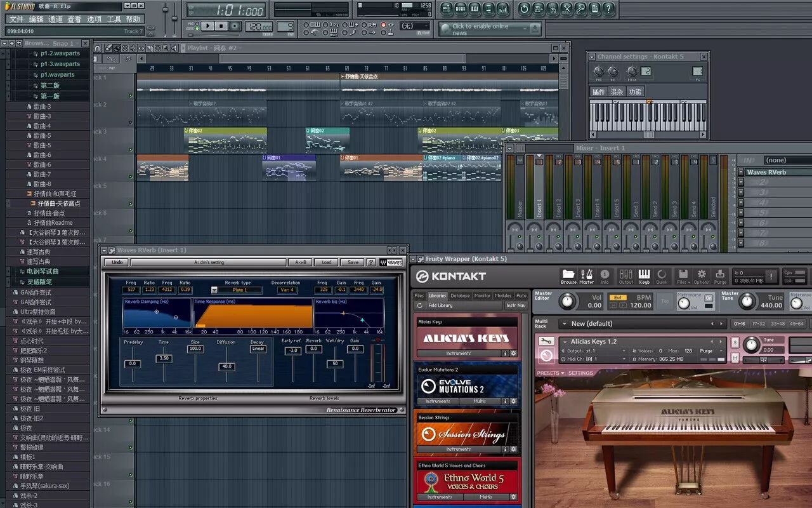Viewport: 812px width, 508px height.
Task: Click the Kontakt Add Library button
Action: [x=457, y=305]
